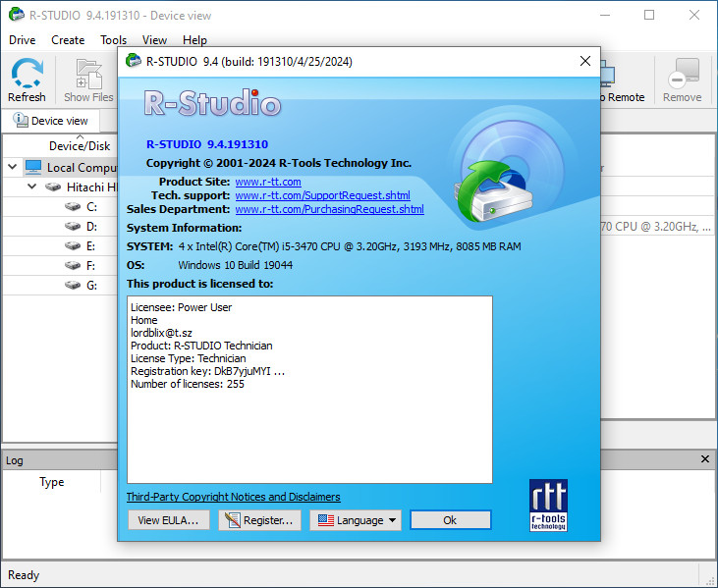Click the 'Home' line in the license box

point(143,320)
